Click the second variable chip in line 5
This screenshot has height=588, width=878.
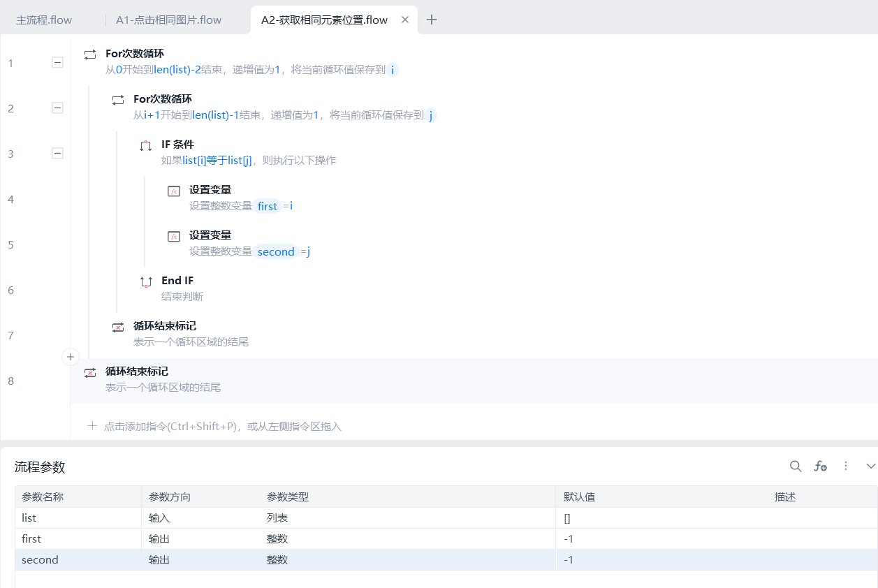(276, 251)
